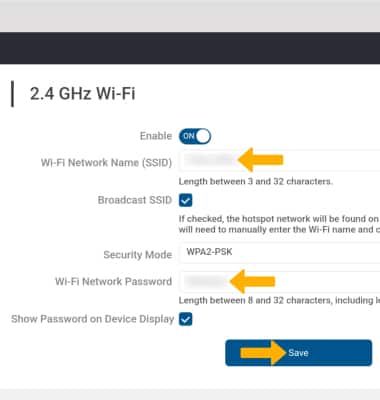This screenshot has width=380, height=400.
Task: Open the Security Mode WPA2-PSK dropdown
Action: pos(279,252)
